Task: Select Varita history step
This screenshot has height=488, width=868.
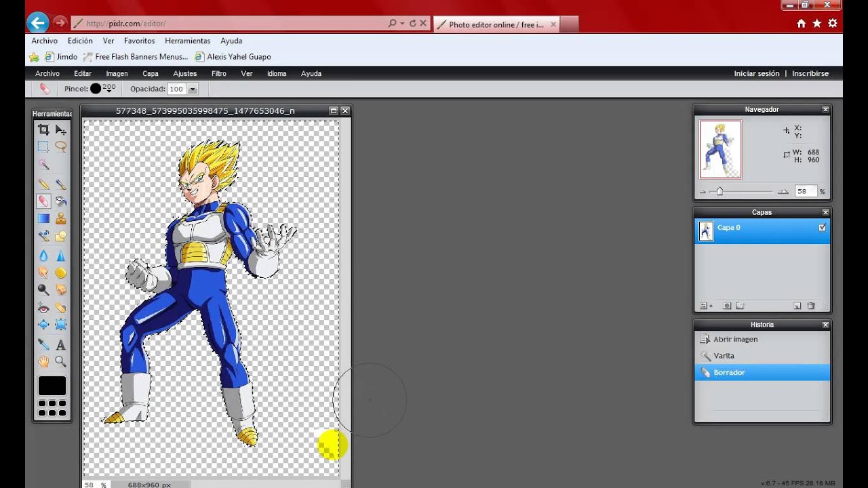Action: point(762,355)
